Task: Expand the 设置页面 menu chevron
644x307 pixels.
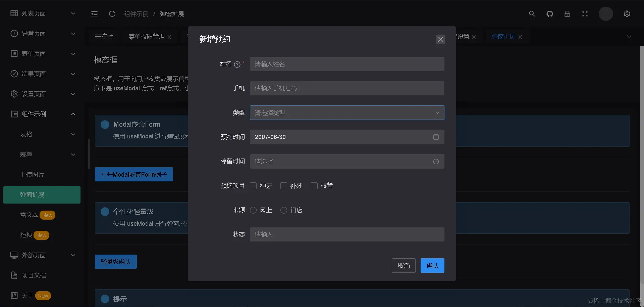Action: pos(73,94)
